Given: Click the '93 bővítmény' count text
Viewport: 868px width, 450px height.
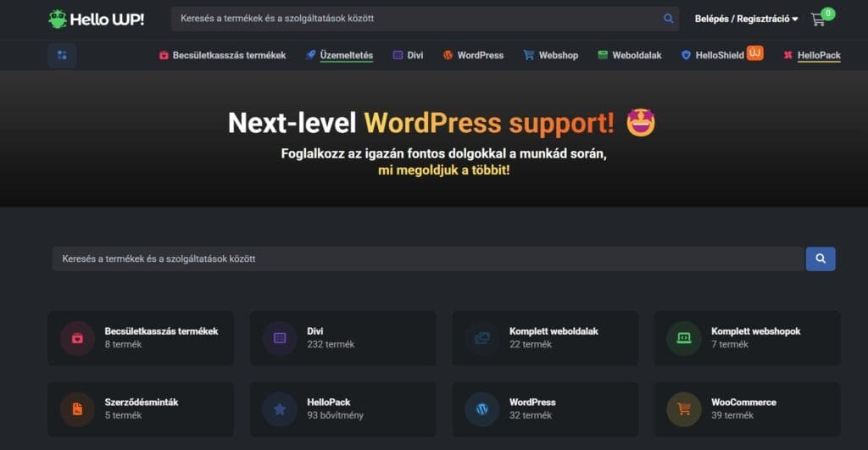Looking at the screenshot, I should pos(335,415).
